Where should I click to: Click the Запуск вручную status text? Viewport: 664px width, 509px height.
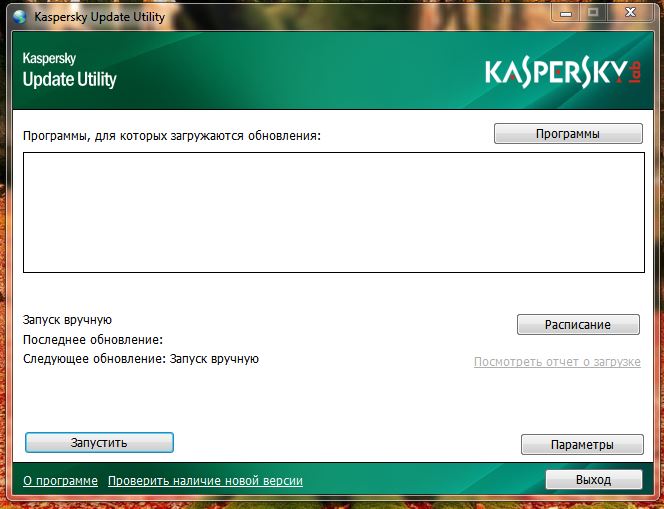point(67,320)
